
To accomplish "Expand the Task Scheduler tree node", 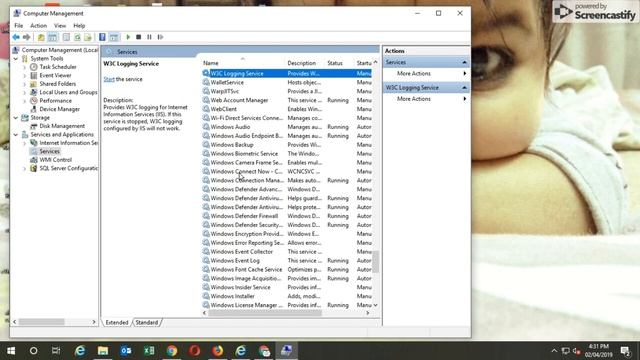I will pyautogui.click(x=24, y=67).
